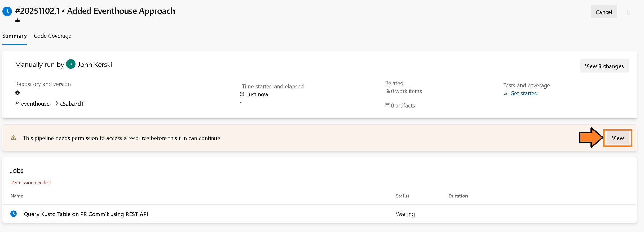The image size is (644, 232).
Task: Switch to the Summary tab
Action: [15, 36]
